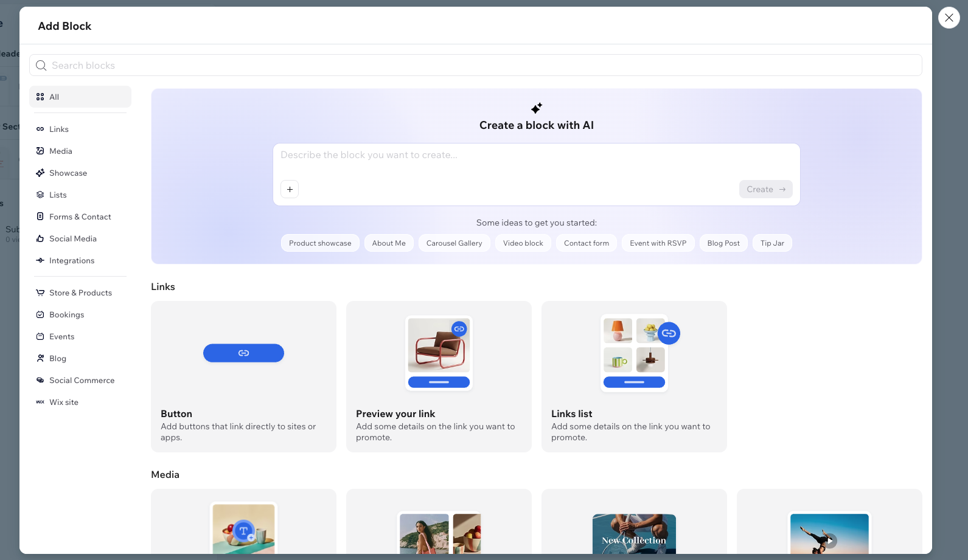
Task: Click the Media image icon in sidebar
Action: (x=40, y=151)
